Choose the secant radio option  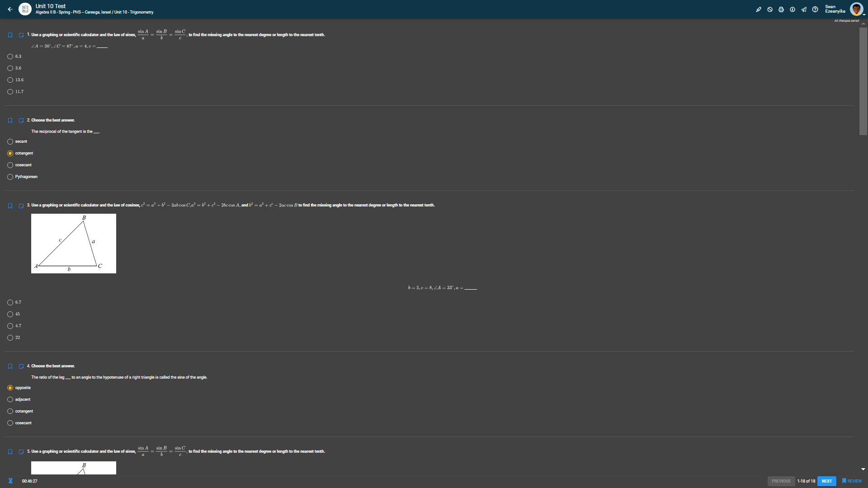pos(10,141)
